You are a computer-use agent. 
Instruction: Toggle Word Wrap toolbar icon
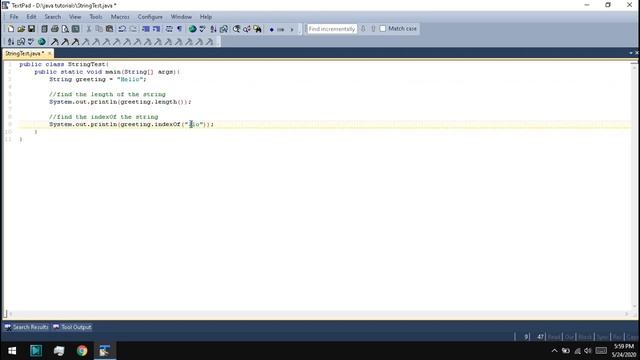(x=169, y=29)
